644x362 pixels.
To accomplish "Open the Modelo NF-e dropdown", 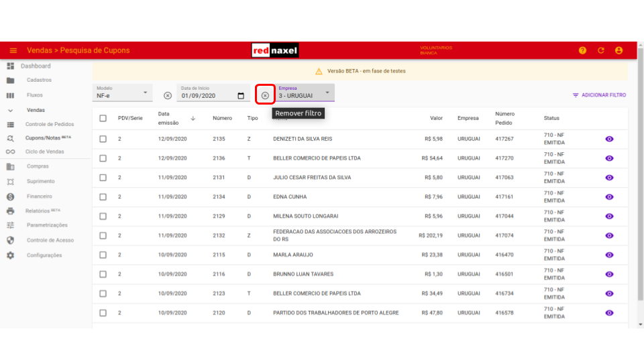I will pyautogui.click(x=122, y=93).
